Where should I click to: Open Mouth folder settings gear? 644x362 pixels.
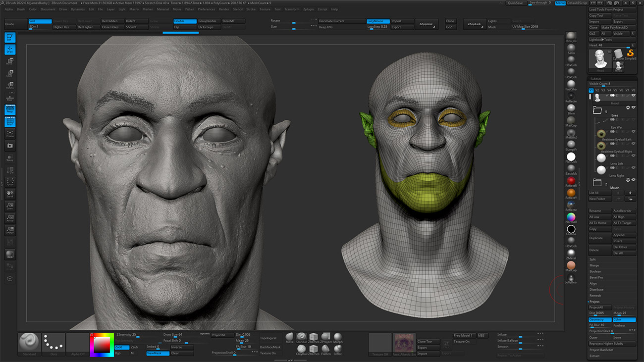point(628,180)
